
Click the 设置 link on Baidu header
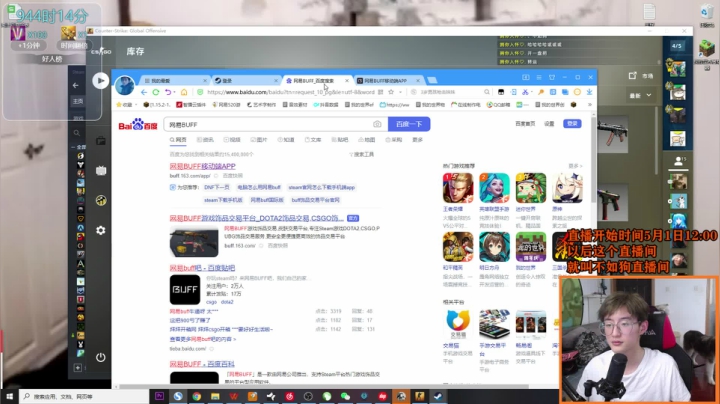[x=549, y=124]
